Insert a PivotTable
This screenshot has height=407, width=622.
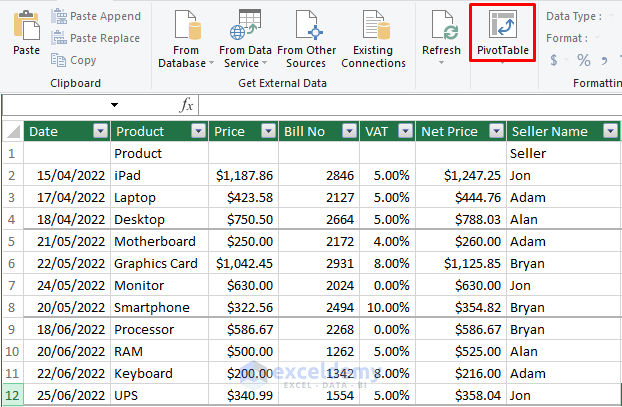click(x=502, y=38)
